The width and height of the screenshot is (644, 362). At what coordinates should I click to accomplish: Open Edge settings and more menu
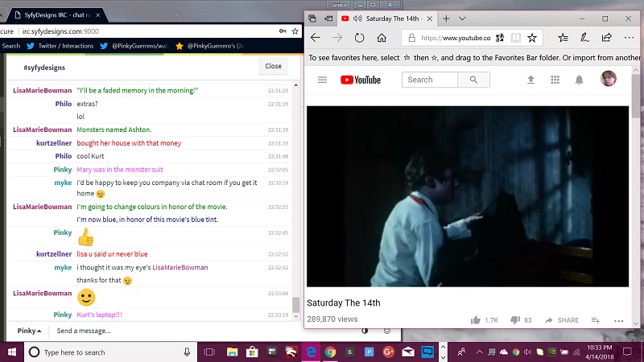click(x=629, y=38)
